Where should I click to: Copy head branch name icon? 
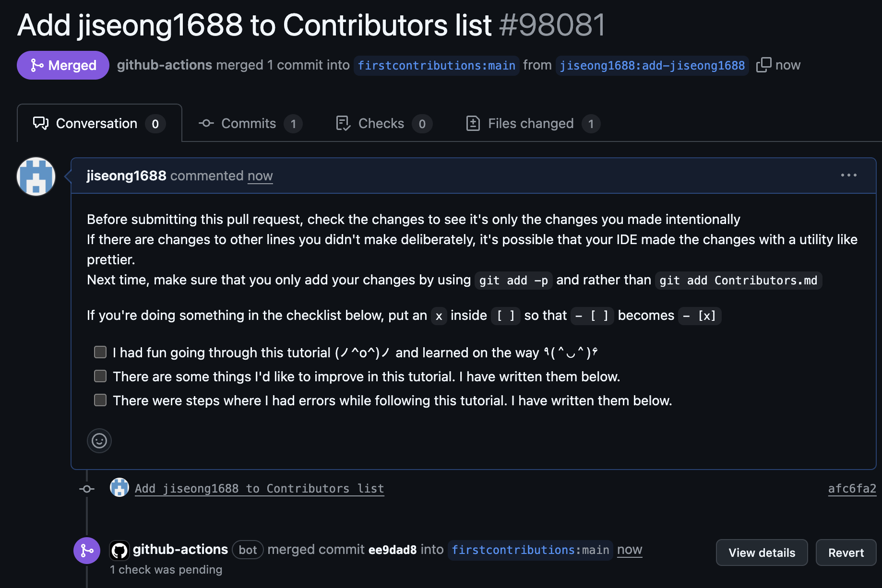click(x=763, y=65)
